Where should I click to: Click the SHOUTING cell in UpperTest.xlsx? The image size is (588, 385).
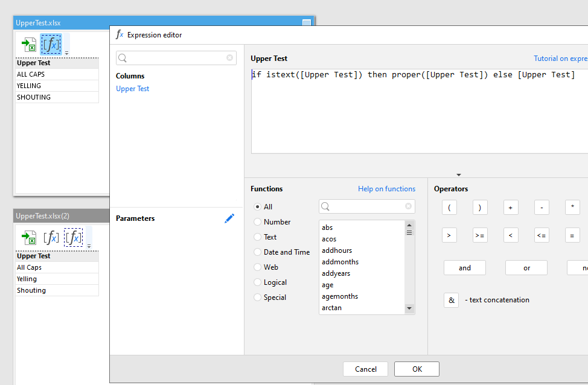(57, 97)
